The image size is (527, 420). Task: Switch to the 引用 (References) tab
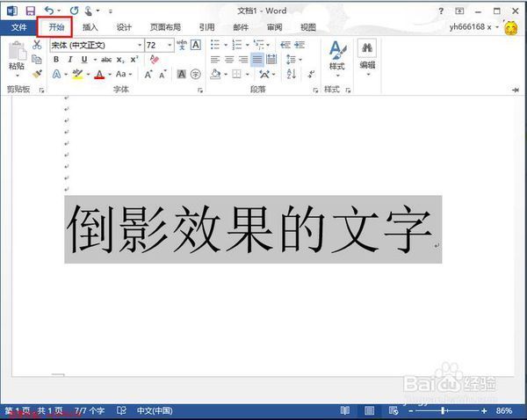click(206, 27)
